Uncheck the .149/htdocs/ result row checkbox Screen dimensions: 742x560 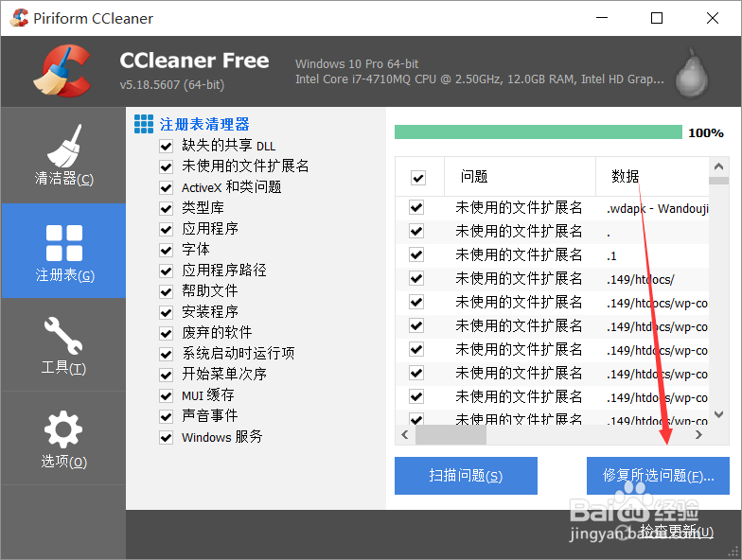pos(416,278)
